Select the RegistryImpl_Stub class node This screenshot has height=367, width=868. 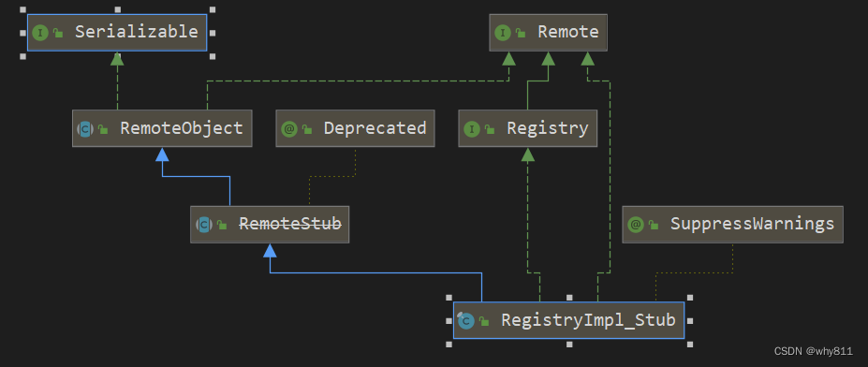tap(568, 320)
